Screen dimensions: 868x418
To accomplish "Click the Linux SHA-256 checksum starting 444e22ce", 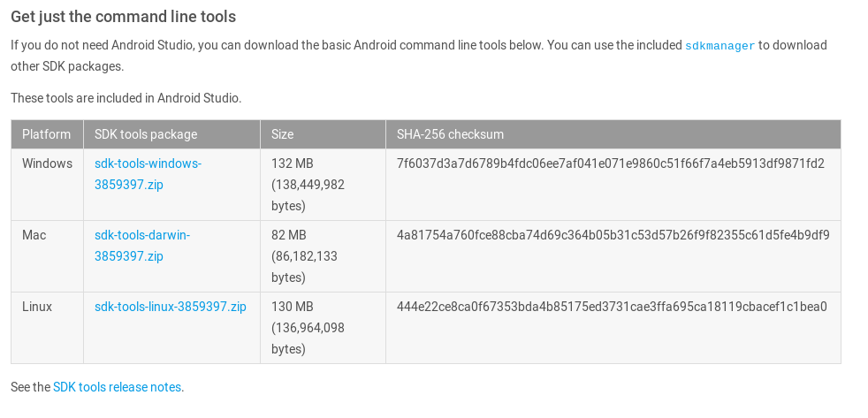I will pyautogui.click(x=612, y=307).
